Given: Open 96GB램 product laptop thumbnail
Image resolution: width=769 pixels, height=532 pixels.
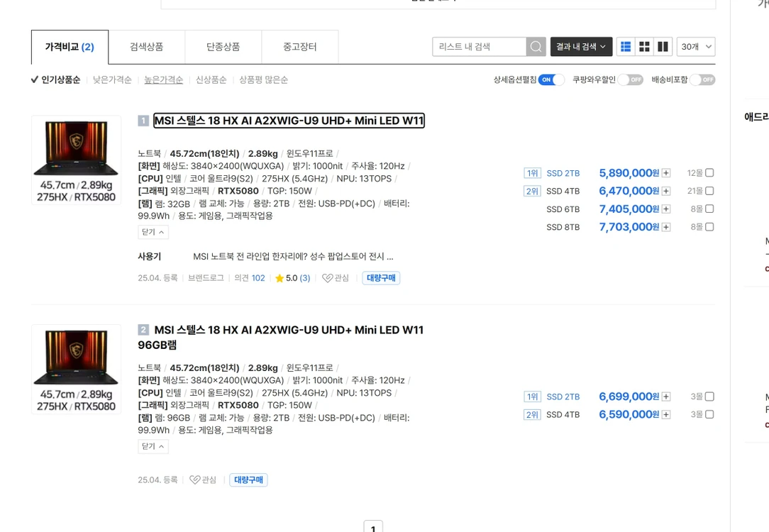Looking at the screenshot, I should (x=76, y=370).
